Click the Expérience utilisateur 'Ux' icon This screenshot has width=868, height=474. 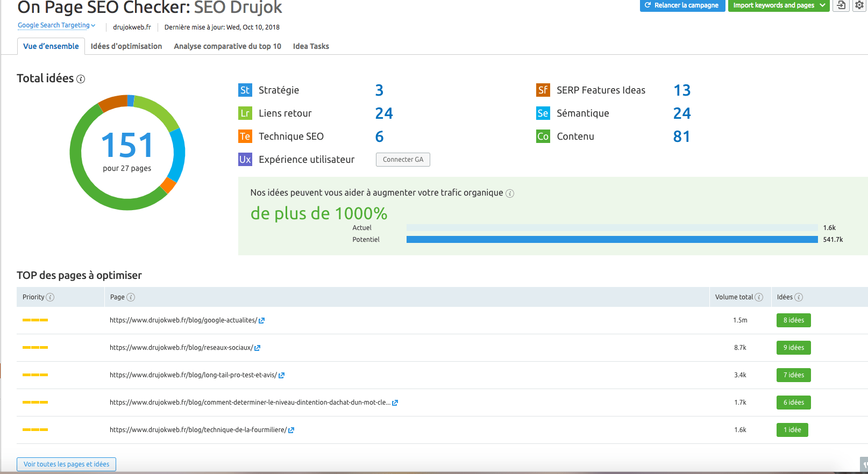[x=245, y=160]
